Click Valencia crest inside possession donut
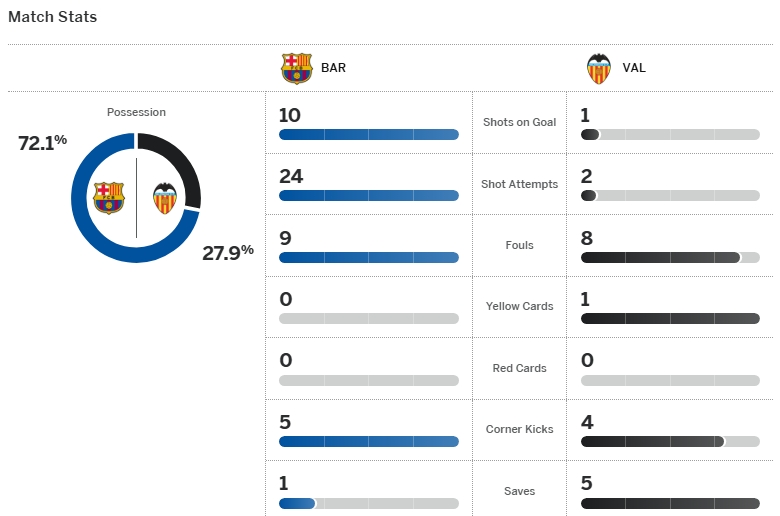Screen dimensions: 780x516 click(165, 198)
